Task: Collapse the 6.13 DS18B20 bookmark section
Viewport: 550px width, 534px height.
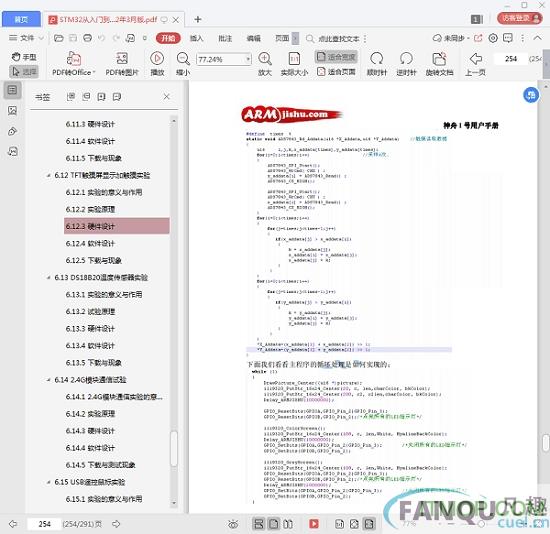Action: point(48,278)
